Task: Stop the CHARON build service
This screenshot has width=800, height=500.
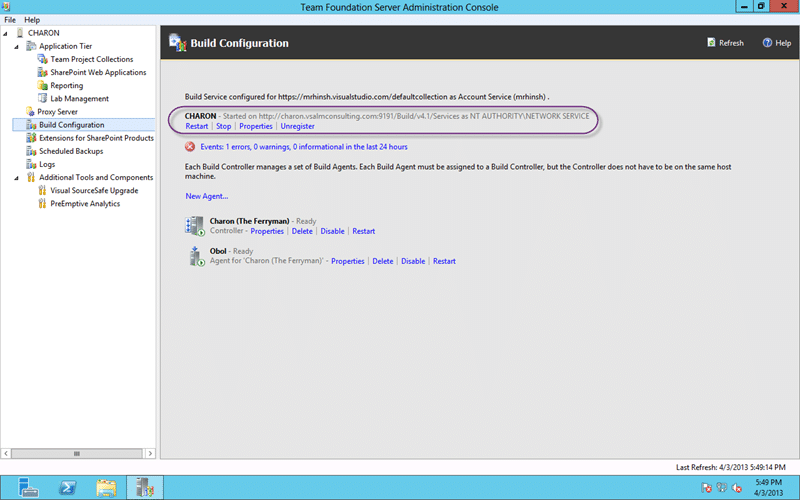Action: (223, 127)
